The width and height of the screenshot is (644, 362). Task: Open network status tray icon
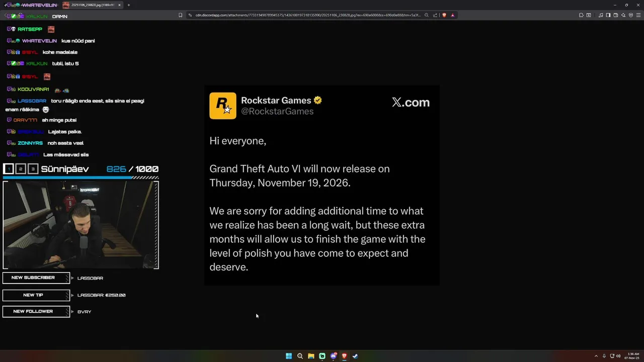tap(612, 356)
